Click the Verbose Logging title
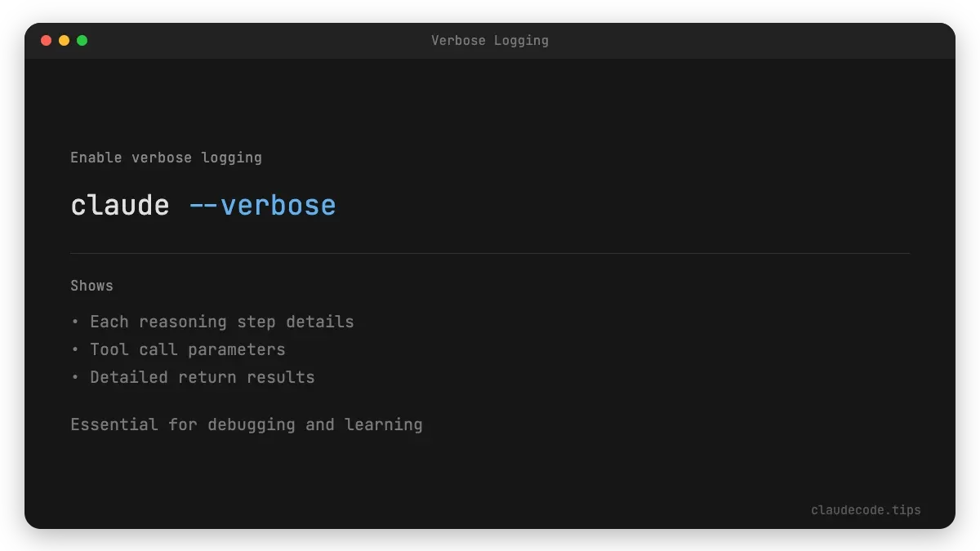Viewport: 980px width, 551px height. [x=490, y=40]
